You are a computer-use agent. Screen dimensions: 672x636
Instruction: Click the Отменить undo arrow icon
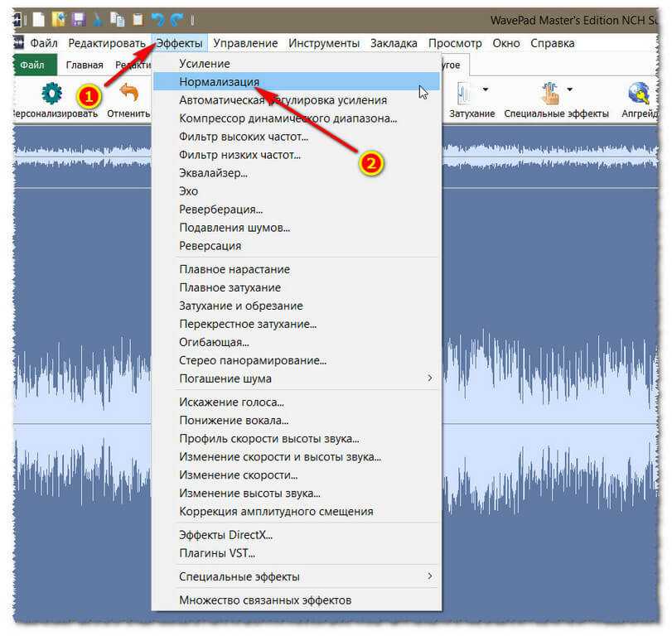point(128,93)
